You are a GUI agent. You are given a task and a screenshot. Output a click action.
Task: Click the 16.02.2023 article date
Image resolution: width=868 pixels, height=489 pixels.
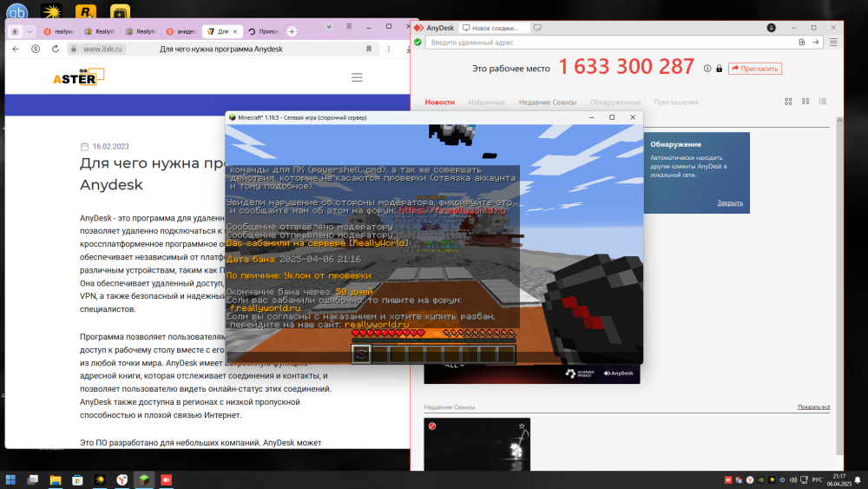tap(111, 147)
